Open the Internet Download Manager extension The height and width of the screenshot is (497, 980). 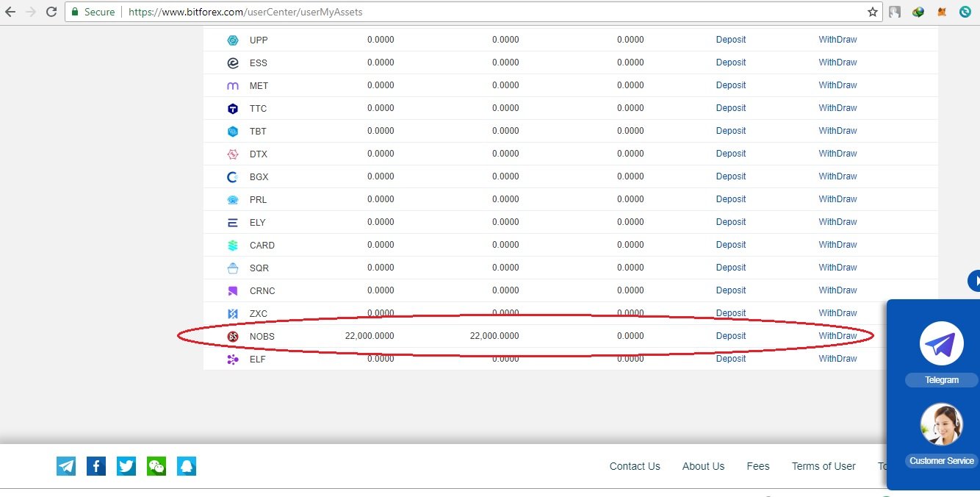coord(918,12)
